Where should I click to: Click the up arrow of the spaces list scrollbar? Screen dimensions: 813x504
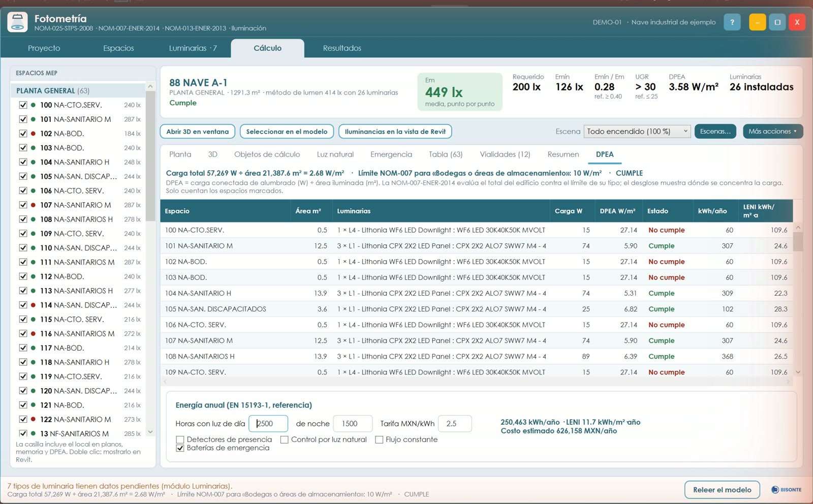pos(150,86)
